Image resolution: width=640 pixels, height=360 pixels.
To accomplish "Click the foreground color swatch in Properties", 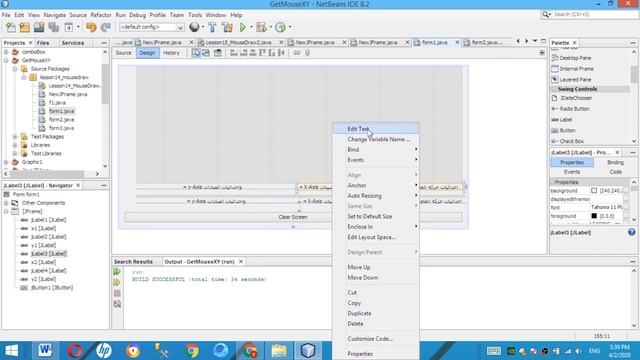I will [x=594, y=216].
